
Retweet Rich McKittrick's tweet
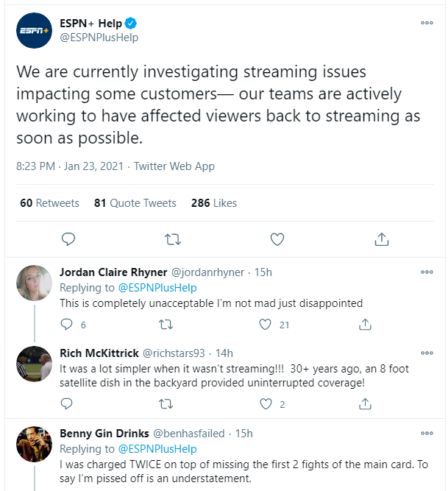point(166,403)
